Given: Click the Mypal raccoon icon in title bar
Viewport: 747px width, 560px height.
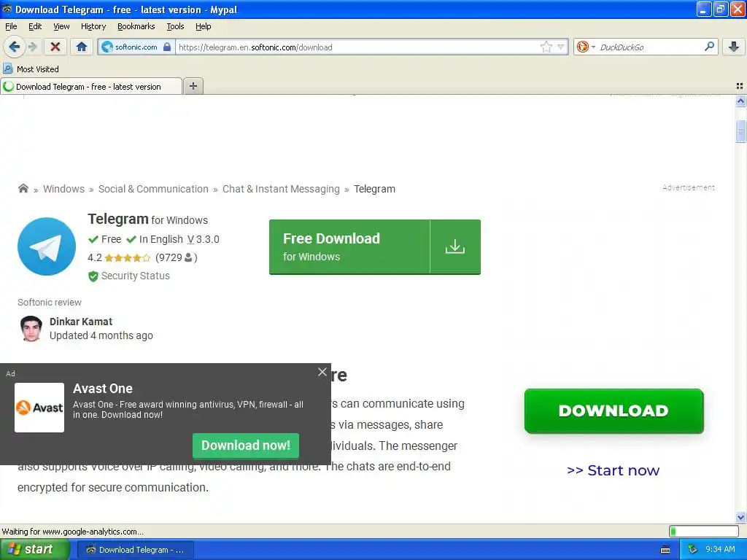Looking at the screenshot, I should [7, 9].
